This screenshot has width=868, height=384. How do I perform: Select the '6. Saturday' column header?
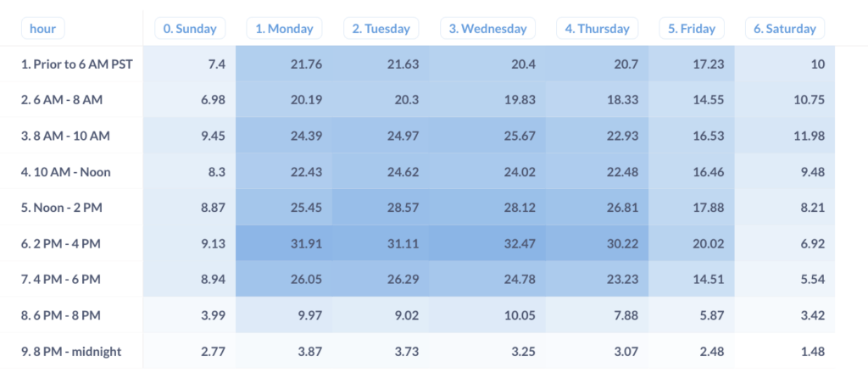click(x=785, y=28)
